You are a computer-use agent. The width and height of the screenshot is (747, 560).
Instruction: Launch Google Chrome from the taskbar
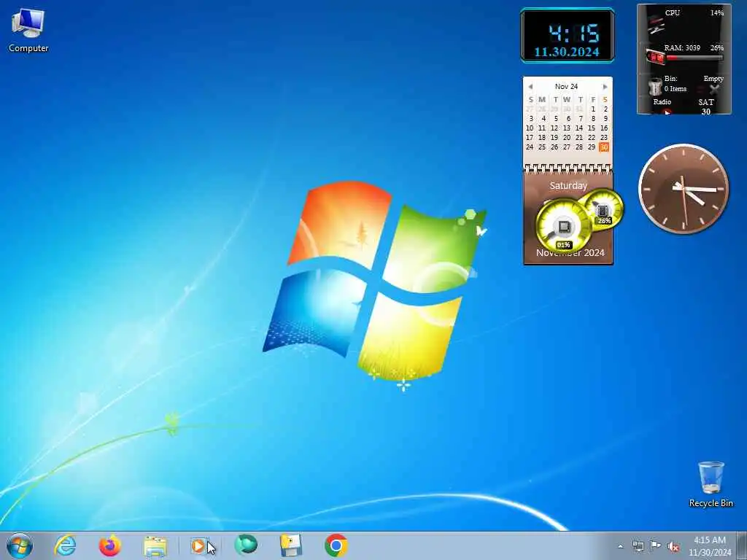pyautogui.click(x=336, y=545)
